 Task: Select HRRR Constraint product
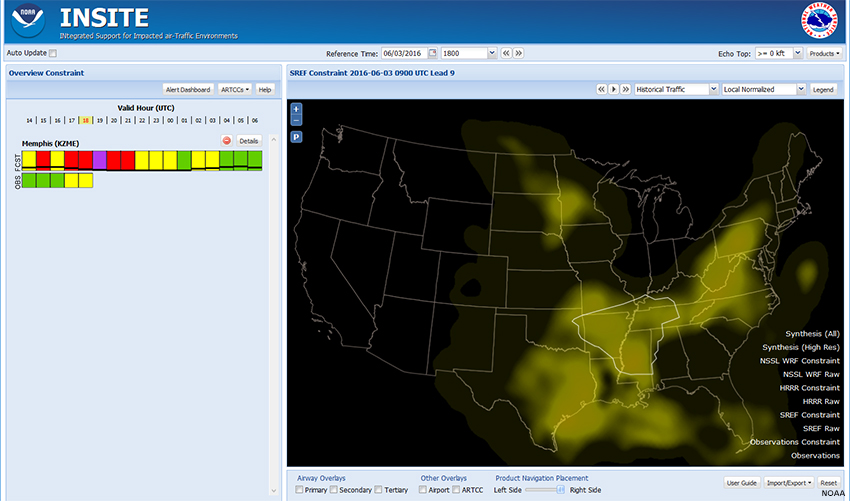(809, 388)
